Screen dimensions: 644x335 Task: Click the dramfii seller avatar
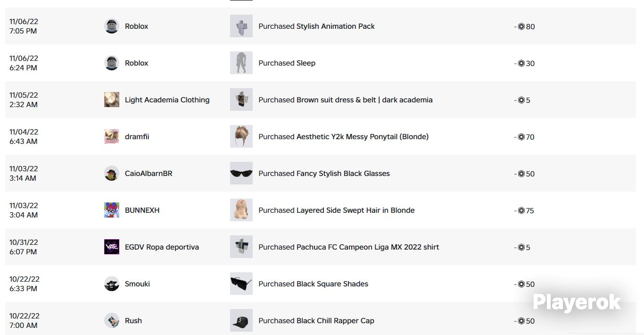pyautogui.click(x=112, y=136)
